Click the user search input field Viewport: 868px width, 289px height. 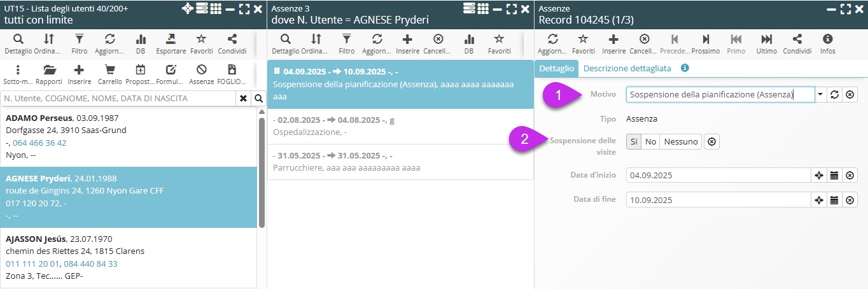(118, 99)
